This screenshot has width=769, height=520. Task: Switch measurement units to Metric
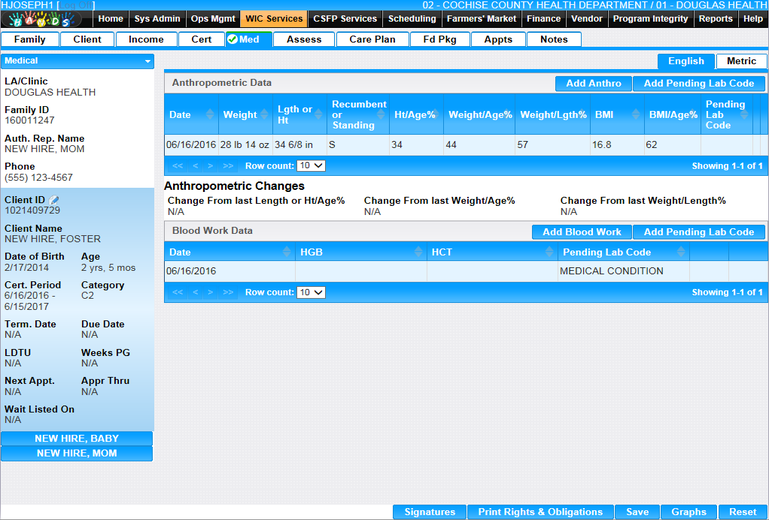pyautogui.click(x=741, y=62)
